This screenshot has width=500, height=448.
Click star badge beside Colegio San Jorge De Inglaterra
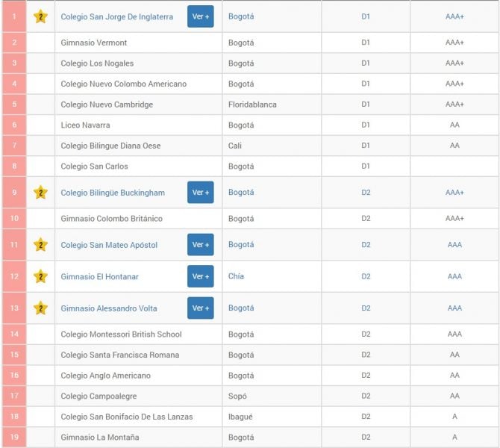[40, 16]
